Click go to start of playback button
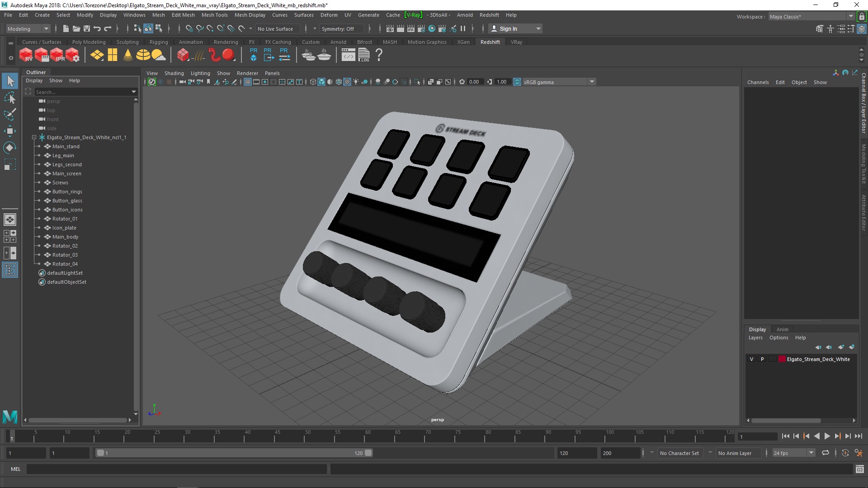Screen dimensions: 868x488 click(x=786, y=436)
